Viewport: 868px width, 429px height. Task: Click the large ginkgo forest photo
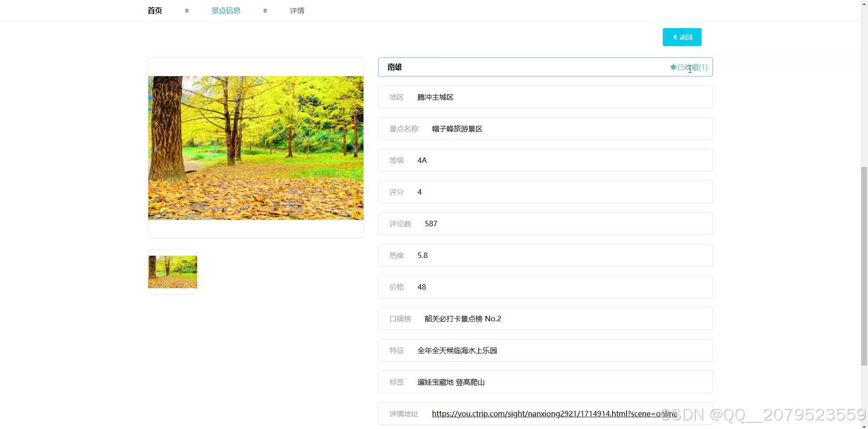click(256, 148)
